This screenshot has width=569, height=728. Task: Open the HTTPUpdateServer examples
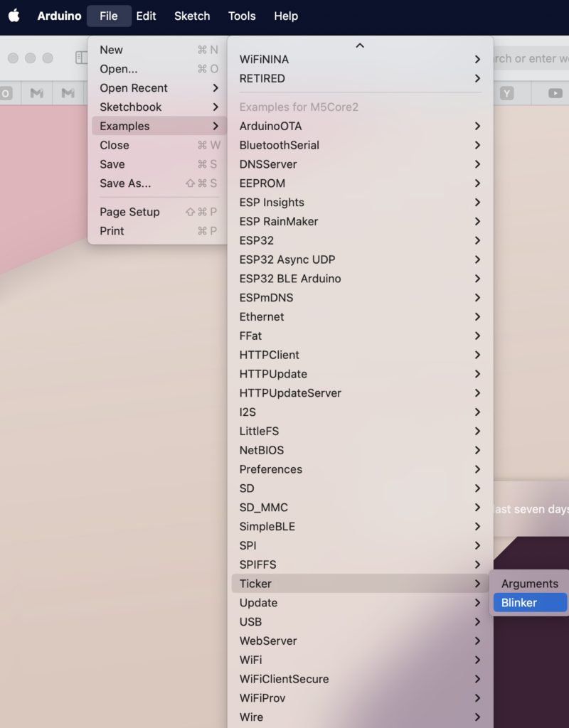tap(360, 392)
